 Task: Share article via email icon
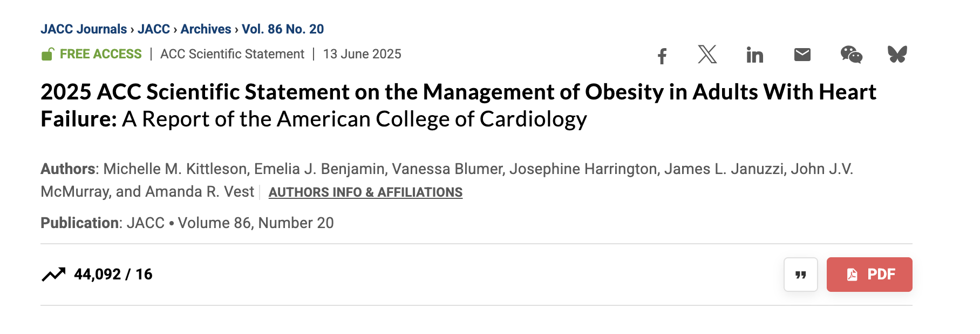click(x=802, y=55)
